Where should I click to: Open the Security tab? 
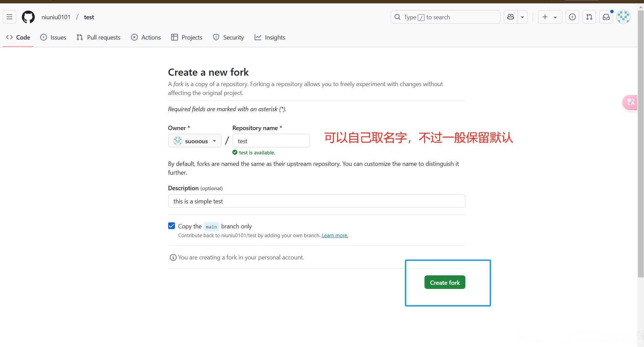click(x=229, y=37)
